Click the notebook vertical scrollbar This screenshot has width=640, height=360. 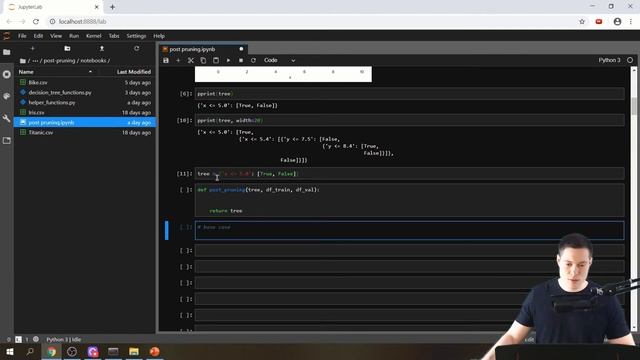click(634, 198)
